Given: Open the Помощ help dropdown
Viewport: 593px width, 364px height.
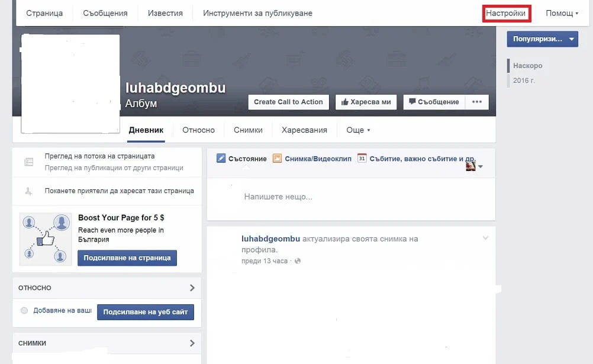Looking at the screenshot, I should (562, 13).
